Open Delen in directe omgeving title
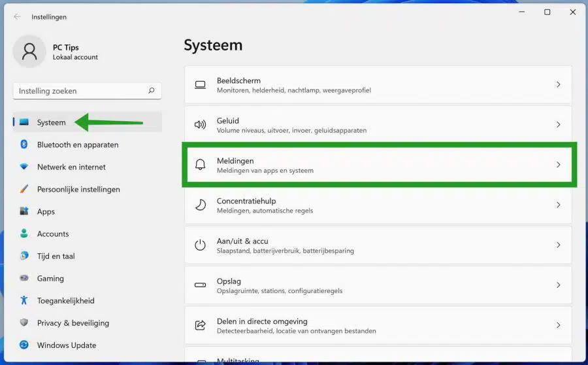Viewport: 588px width, 365px height. (x=262, y=321)
